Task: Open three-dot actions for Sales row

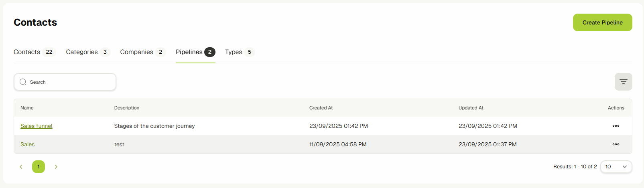Action: pos(616,144)
